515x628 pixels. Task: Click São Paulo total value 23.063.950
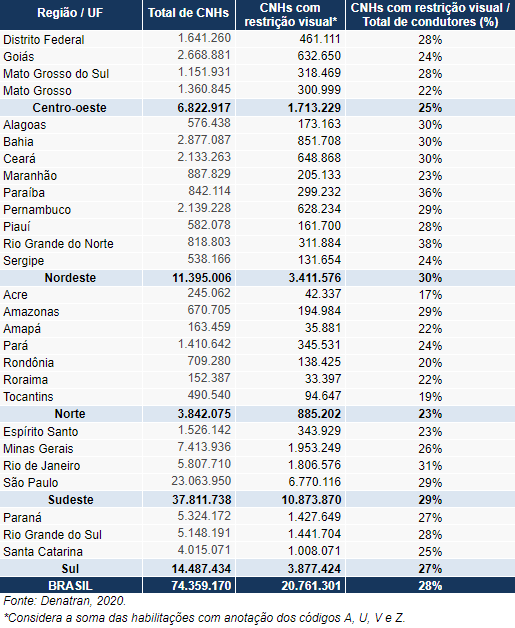click(201, 481)
